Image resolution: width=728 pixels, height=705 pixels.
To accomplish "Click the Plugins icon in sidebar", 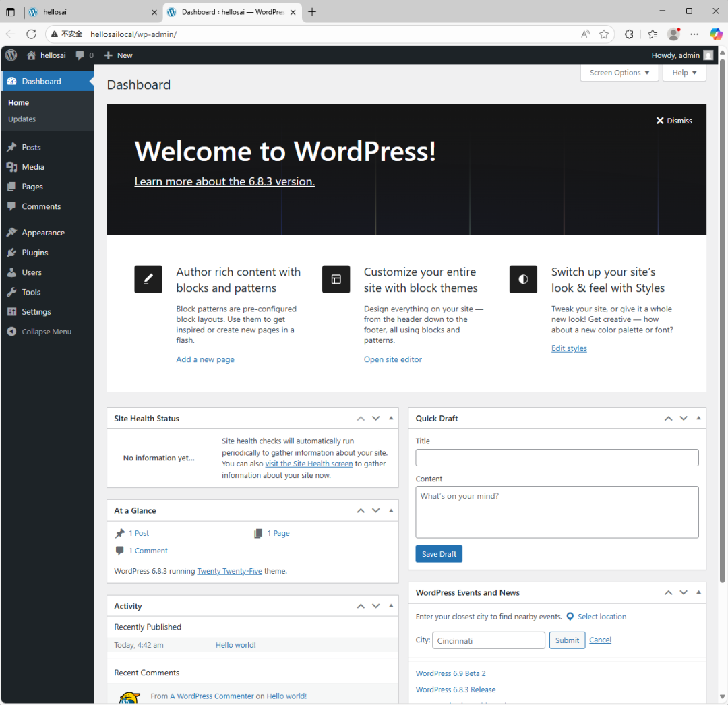I will (x=11, y=253).
